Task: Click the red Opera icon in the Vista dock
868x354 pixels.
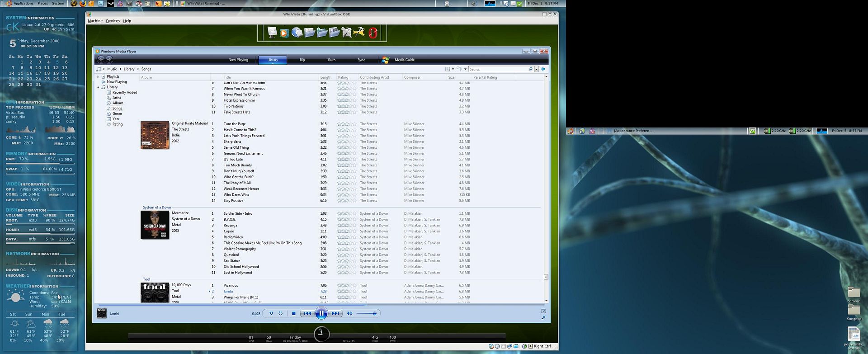Action: coord(373,33)
